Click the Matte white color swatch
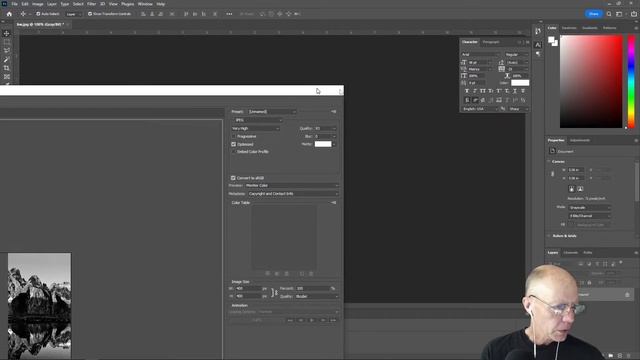 click(x=323, y=144)
